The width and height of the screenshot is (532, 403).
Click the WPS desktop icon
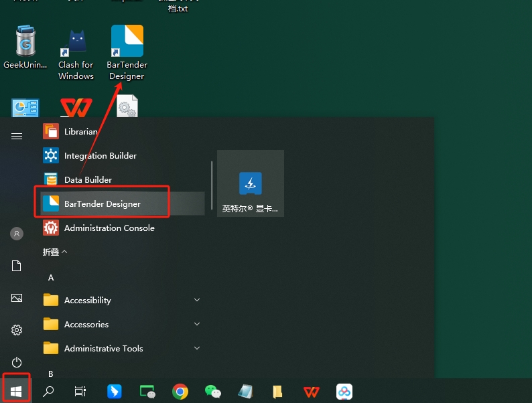click(76, 107)
